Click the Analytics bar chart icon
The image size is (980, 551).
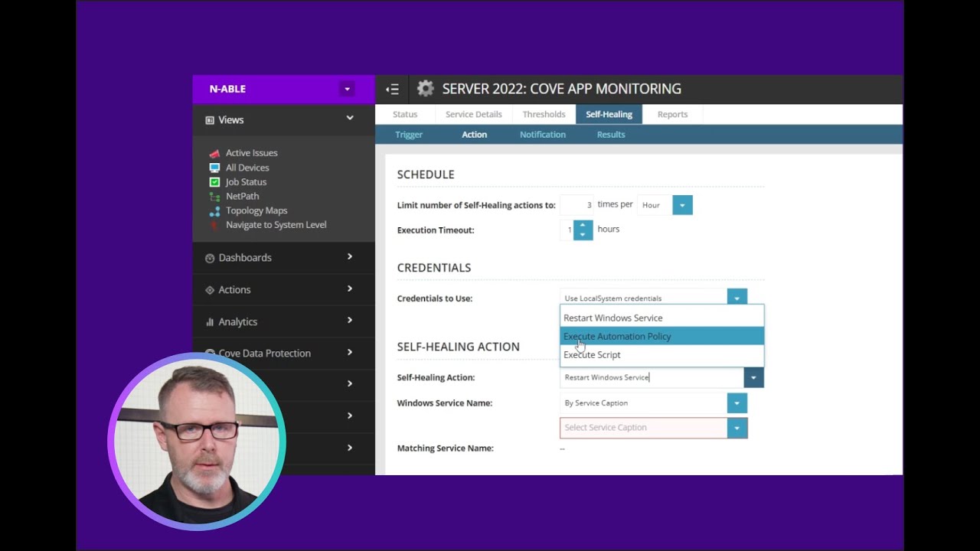click(210, 322)
